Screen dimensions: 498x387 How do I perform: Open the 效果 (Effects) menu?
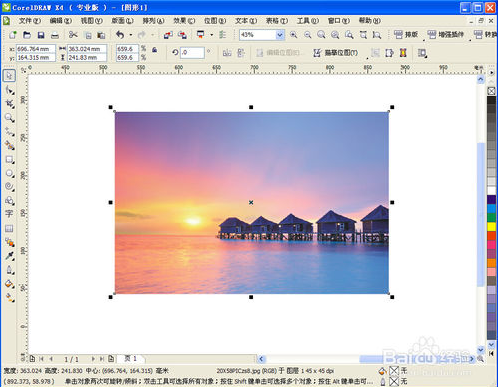click(x=184, y=21)
